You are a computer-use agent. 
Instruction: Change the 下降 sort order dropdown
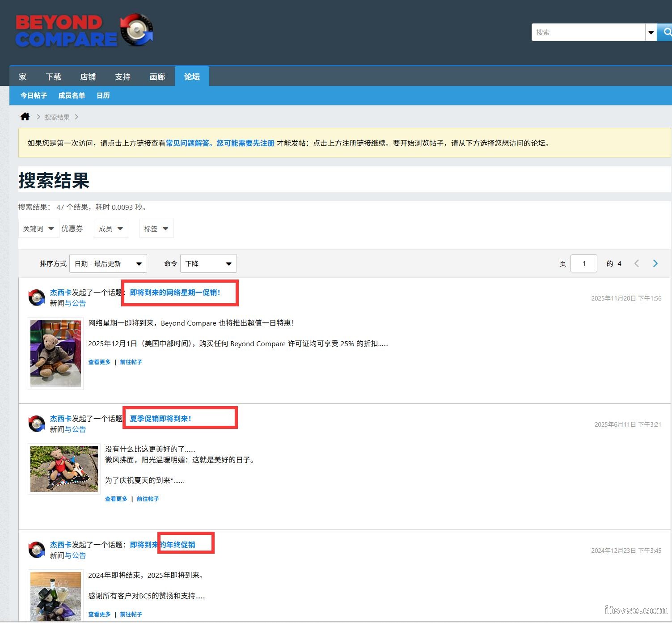(208, 263)
